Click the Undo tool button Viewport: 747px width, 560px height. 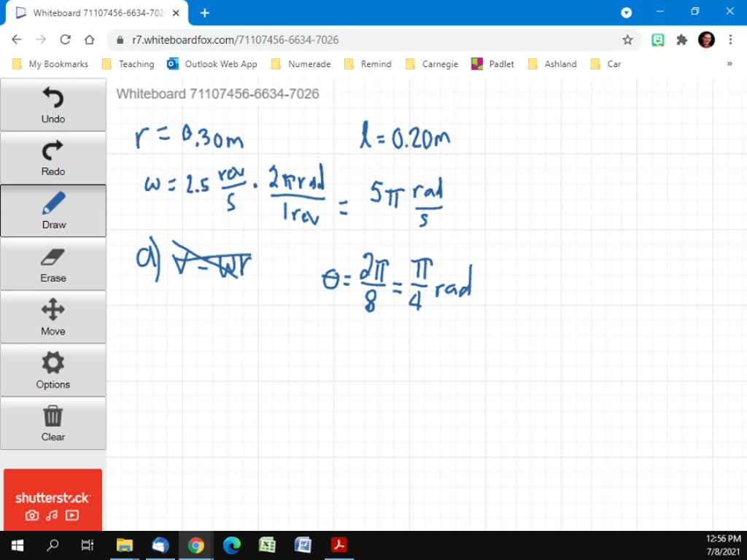[53, 105]
